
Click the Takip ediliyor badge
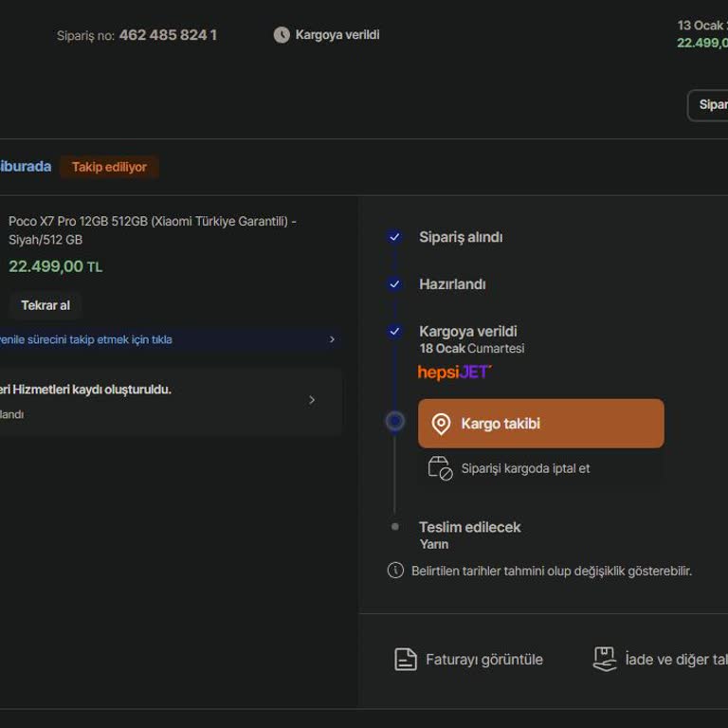109,167
